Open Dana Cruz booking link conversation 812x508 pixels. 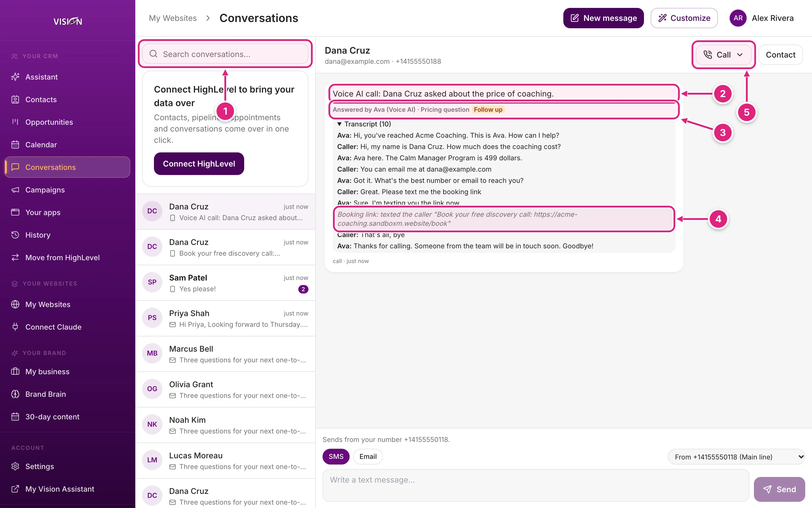pos(225,247)
